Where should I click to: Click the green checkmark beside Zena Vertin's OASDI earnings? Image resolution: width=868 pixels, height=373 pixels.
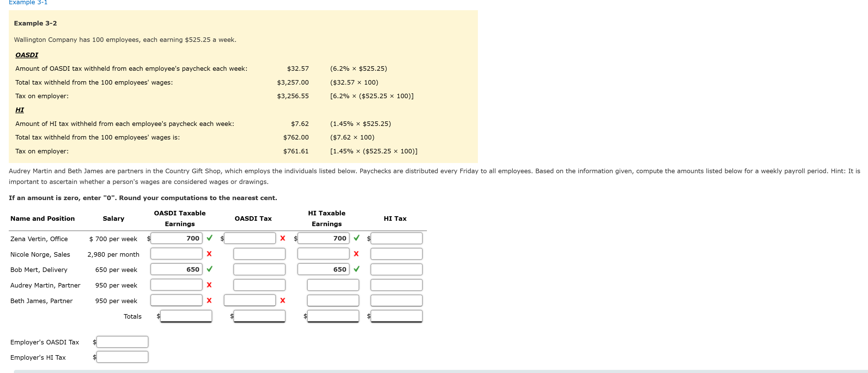pyautogui.click(x=210, y=238)
